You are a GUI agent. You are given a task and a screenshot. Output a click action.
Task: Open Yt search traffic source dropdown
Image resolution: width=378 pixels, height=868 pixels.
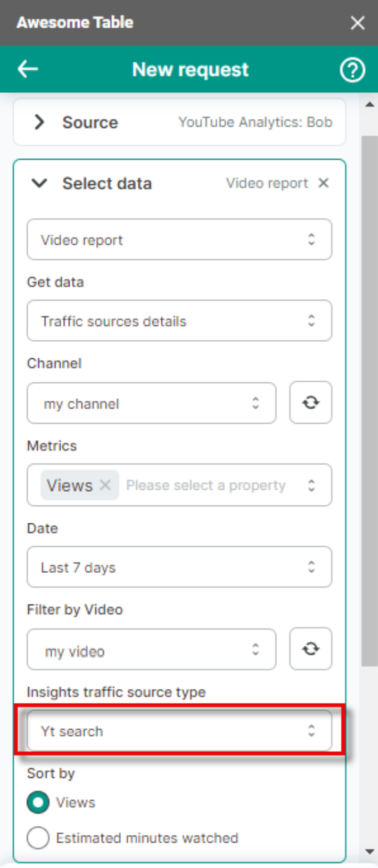pos(179,731)
